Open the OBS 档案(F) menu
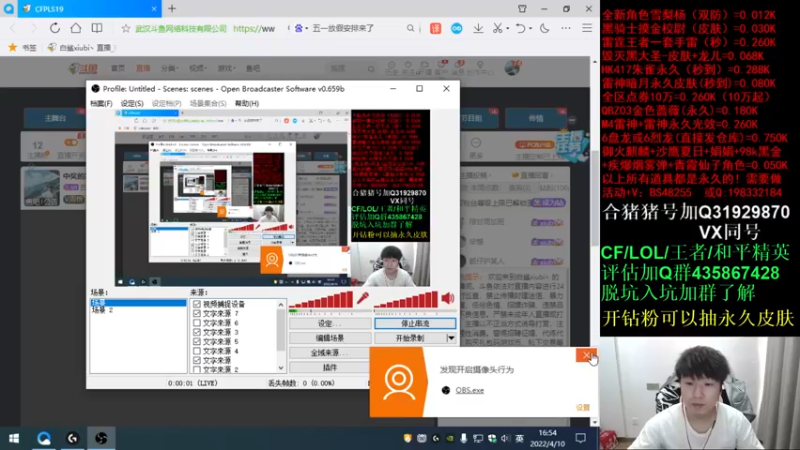The width and height of the screenshot is (800, 450). (101, 103)
